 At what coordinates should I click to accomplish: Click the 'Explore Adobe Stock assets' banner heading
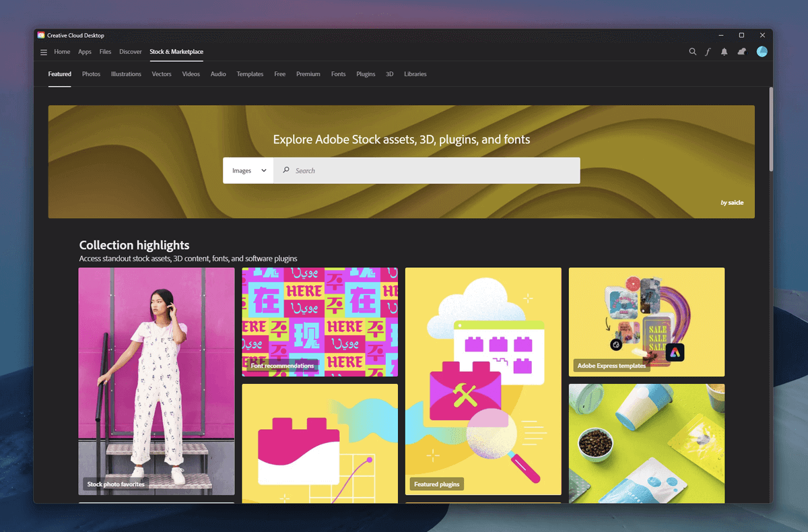coord(401,139)
